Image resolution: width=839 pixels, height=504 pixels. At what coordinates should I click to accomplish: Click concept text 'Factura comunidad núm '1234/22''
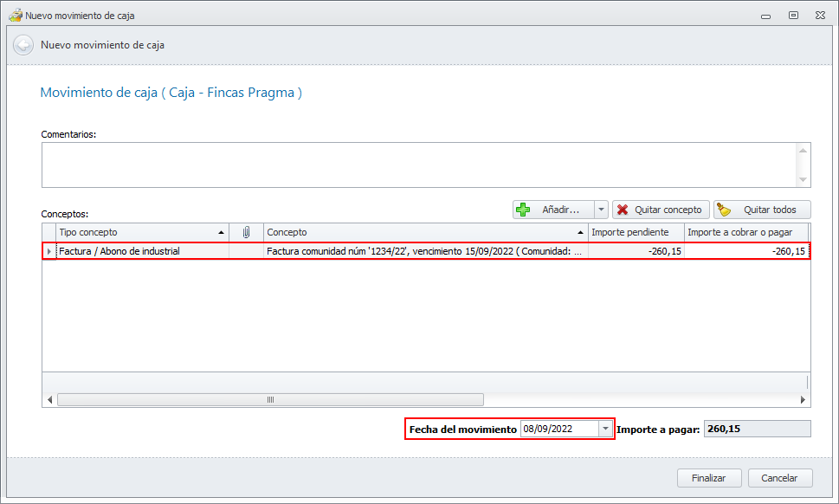coord(337,251)
